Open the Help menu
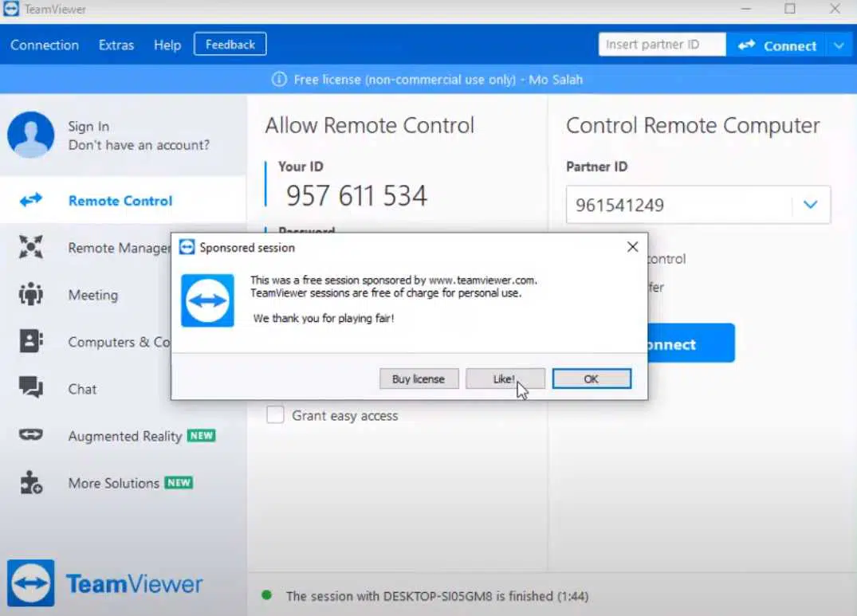Image resolution: width=857 pixels, height=616 pixels. pos(167,45)
